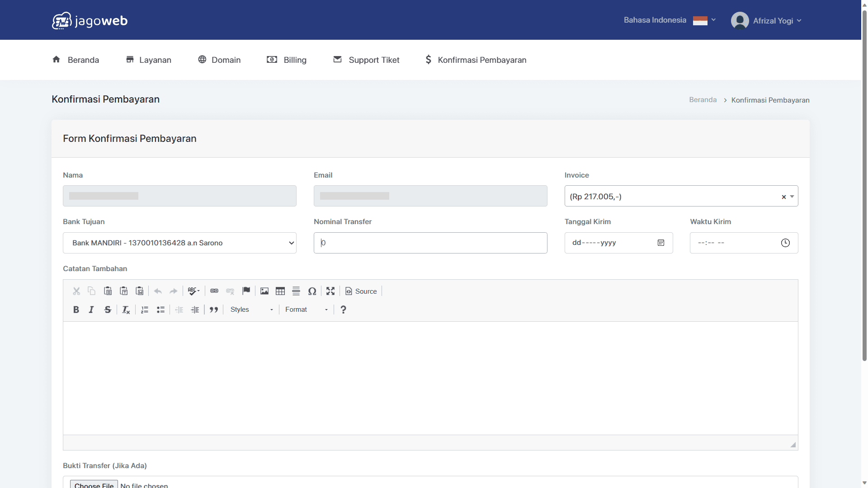Increase indent in editor

[x=195, y=310]
